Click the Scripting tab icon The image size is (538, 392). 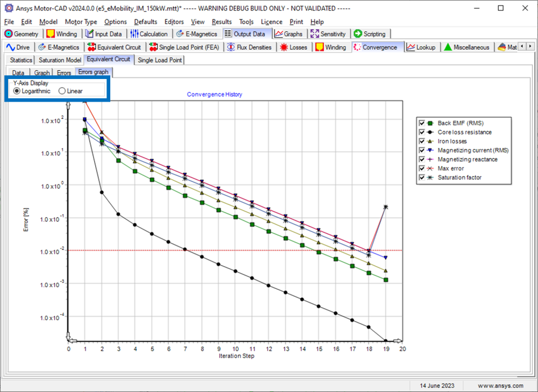pos(358,34)
